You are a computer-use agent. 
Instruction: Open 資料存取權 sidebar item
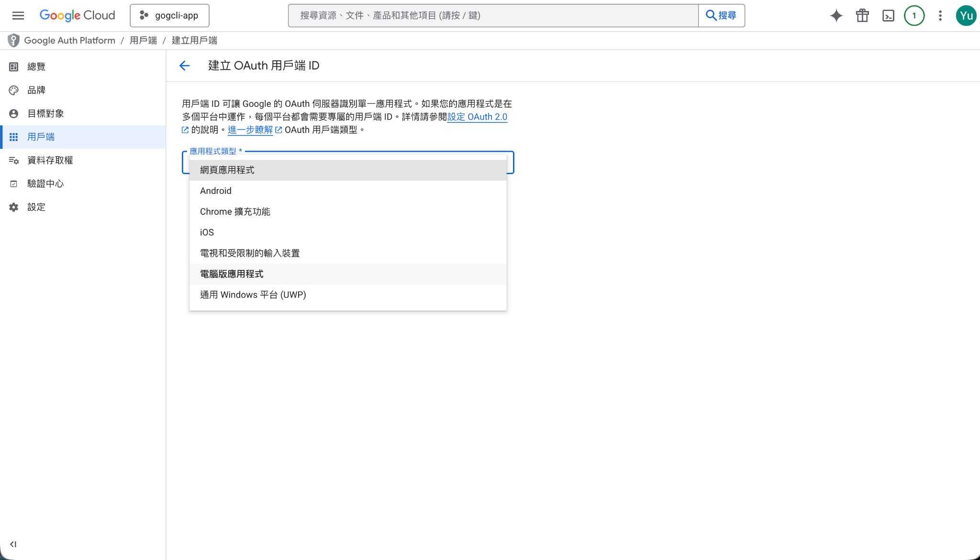50,160
